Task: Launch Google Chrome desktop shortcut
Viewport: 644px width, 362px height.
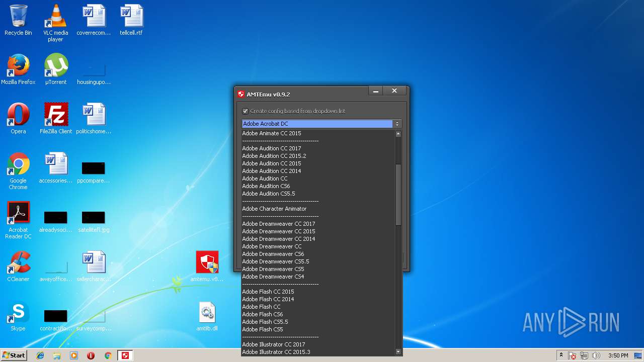Action: tap(18, 171)
